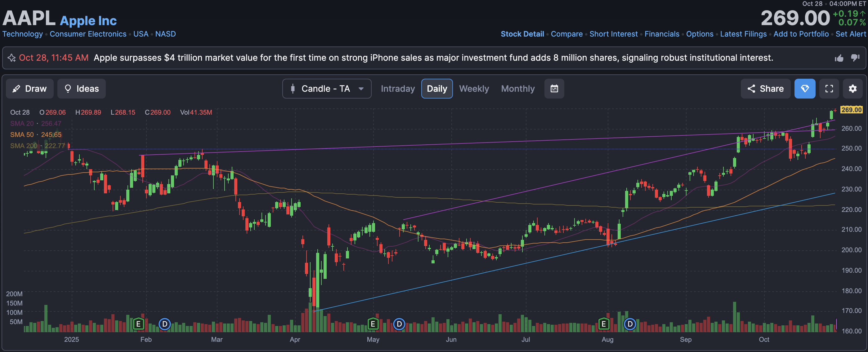This screenshot has width=868, height=352.
Task: Click the thumbs up icon on news
Action: point(839,58)
